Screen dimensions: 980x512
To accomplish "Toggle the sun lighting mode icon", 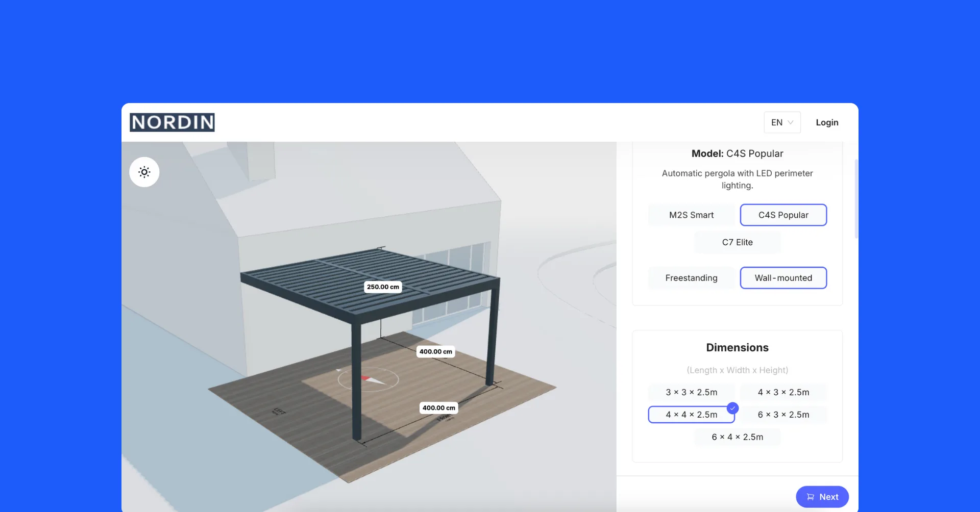I will coord(144,172).
